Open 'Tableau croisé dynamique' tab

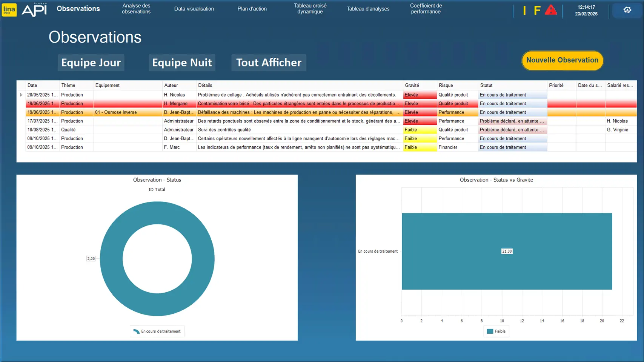tap(310, 9)
